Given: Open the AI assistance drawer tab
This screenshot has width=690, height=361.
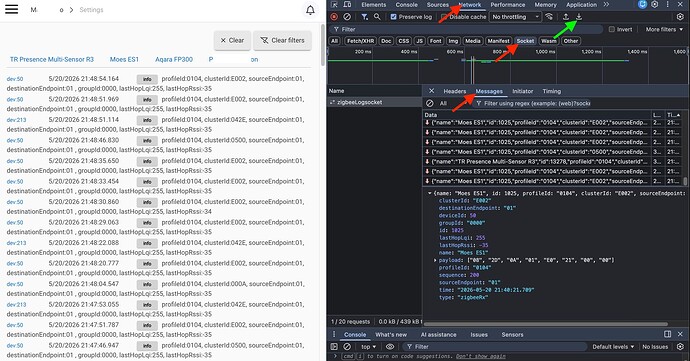Looking at the screenshot, I should click(439, 335).
